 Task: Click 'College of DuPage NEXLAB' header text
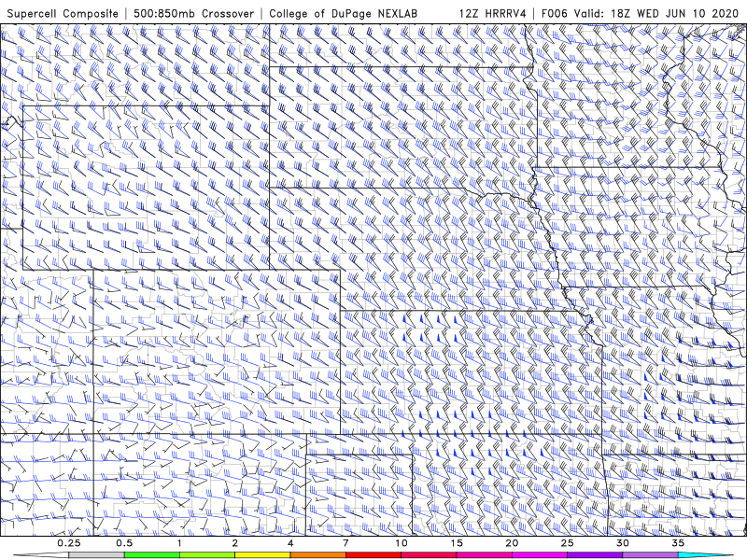343,13
